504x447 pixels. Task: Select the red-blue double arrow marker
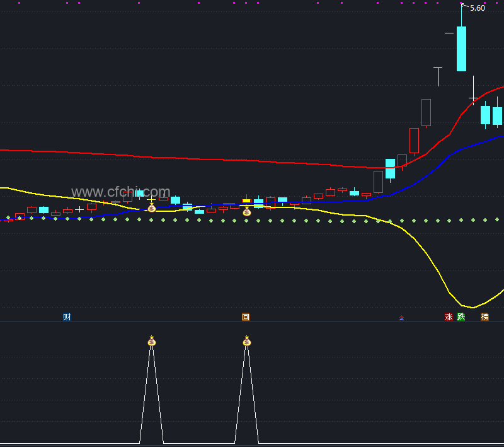coord(401,318)
